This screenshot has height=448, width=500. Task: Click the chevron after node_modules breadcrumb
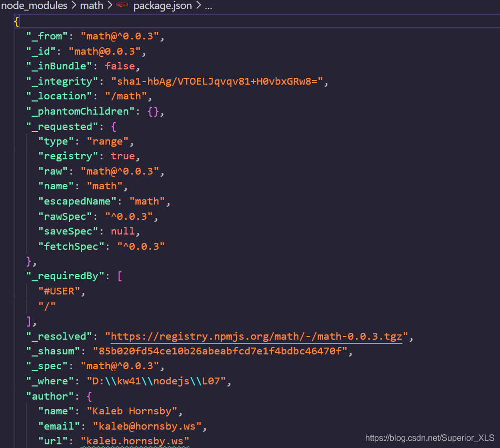pyautogui.click(x=74, y=6)
